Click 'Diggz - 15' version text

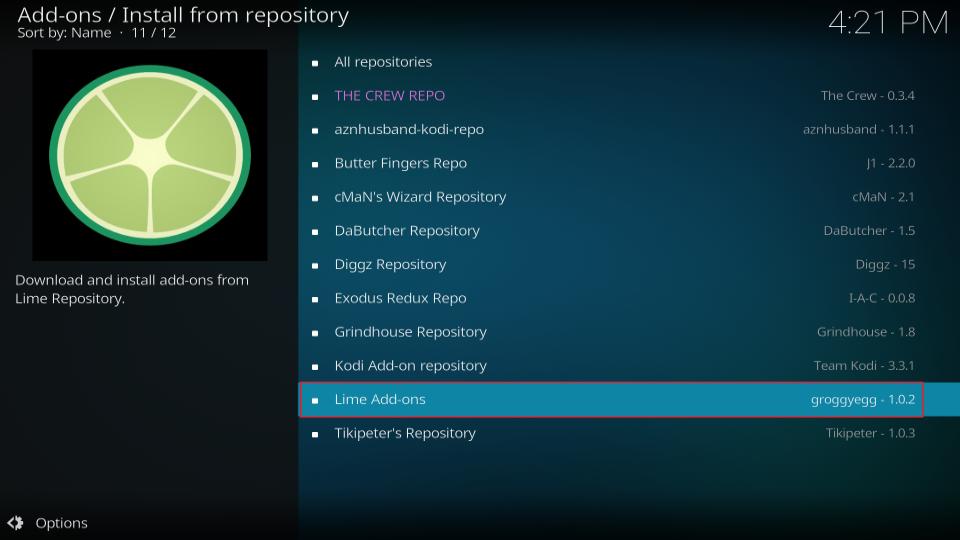click(x=885, y=264)
